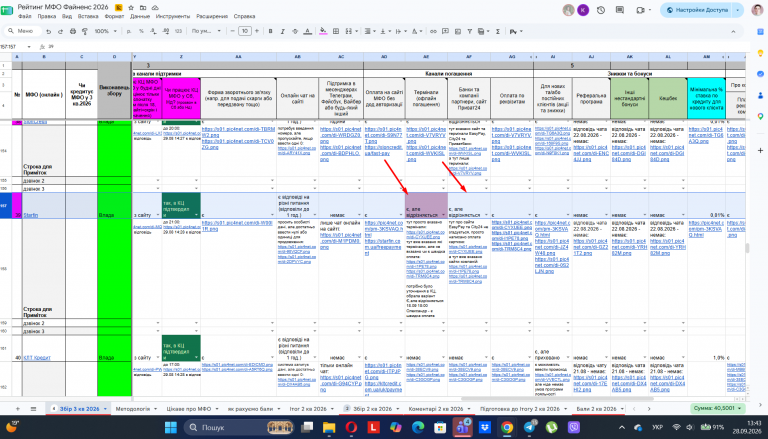The height and width of the screenshot is (439, 768).
Task: Insert a comment via toolbar
Action: coord(445,31)
